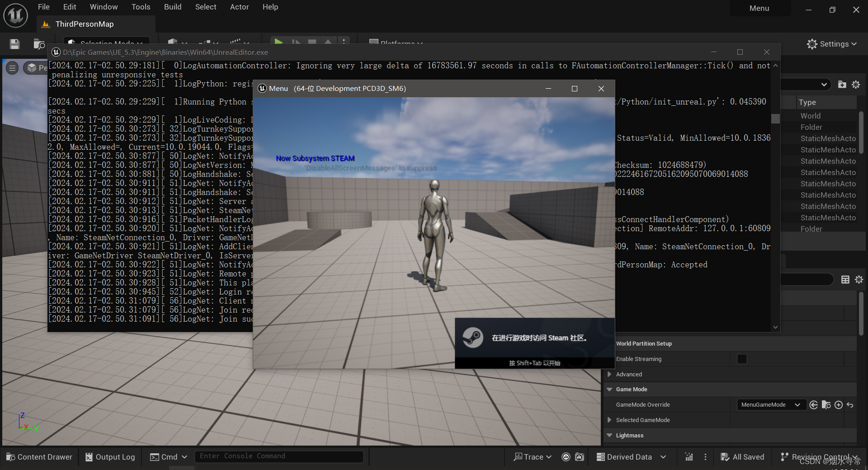Click the console window vertical scrollbar thumb
The image size is (868, 470).
pos(775,119)
